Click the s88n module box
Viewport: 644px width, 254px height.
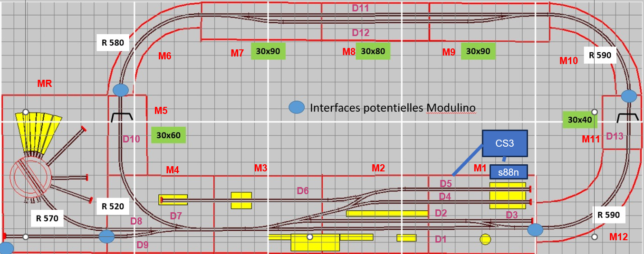coord(509,172)
